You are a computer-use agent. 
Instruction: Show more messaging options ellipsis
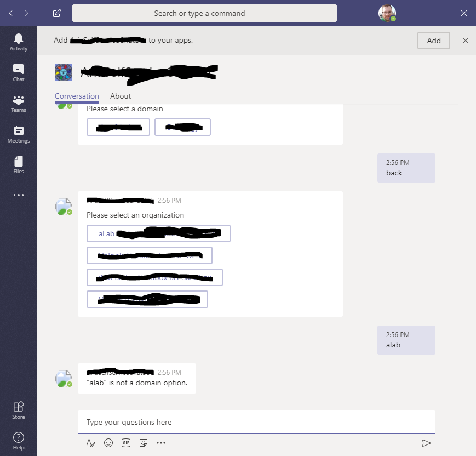161,443
